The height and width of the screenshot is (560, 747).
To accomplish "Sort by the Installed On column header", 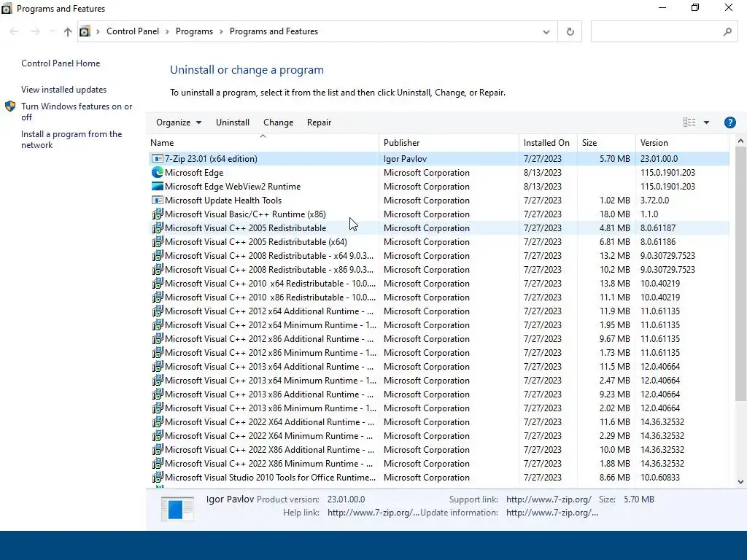I will click(x=548, y=142).
